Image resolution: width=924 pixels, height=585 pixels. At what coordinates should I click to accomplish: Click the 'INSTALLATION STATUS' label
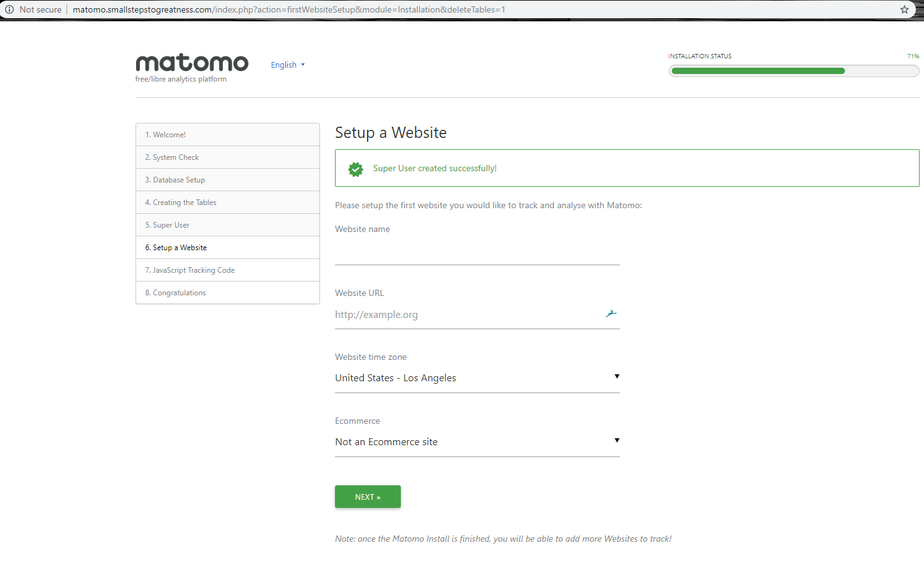[699, 56]
